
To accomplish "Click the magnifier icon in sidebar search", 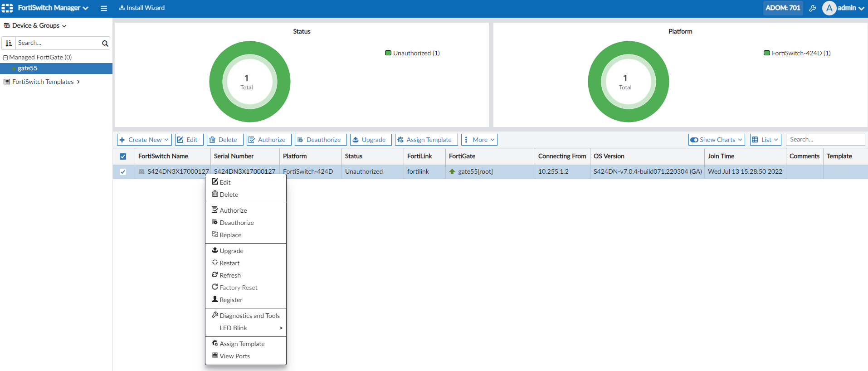I will click(x=105, y=43).
